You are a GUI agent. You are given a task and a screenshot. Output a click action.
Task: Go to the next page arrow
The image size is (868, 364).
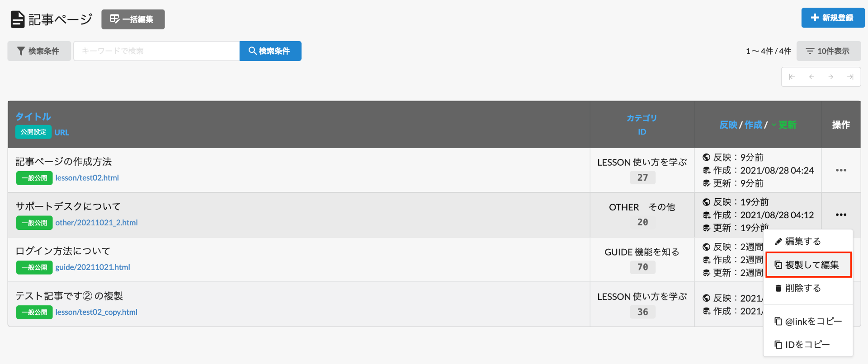(x=831, y=77)
